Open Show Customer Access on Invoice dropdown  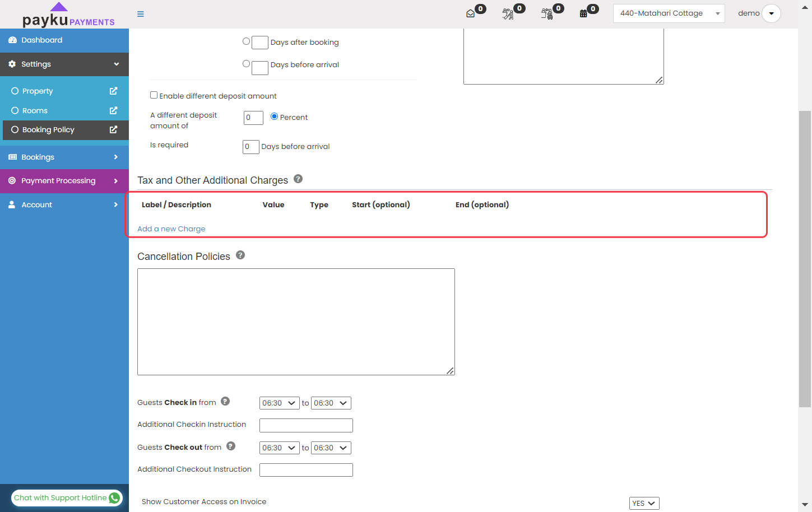click(644, 503)
